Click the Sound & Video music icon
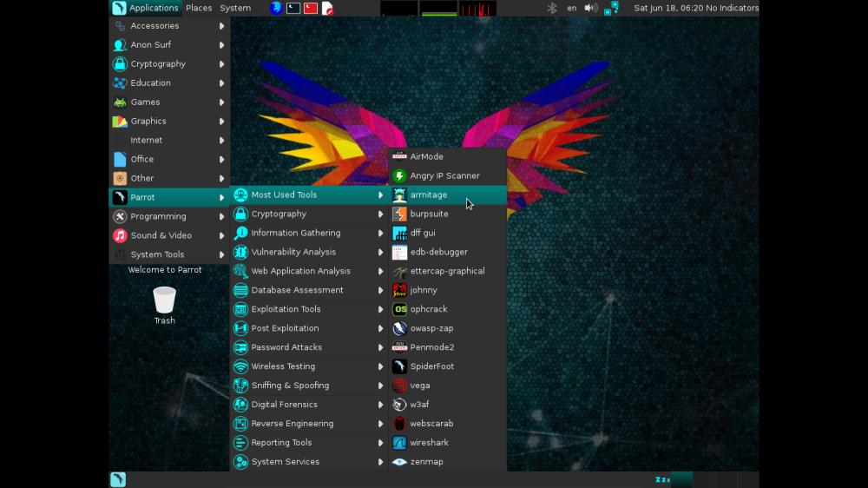Viewport: 868px width, 488px height. [120, 235]
